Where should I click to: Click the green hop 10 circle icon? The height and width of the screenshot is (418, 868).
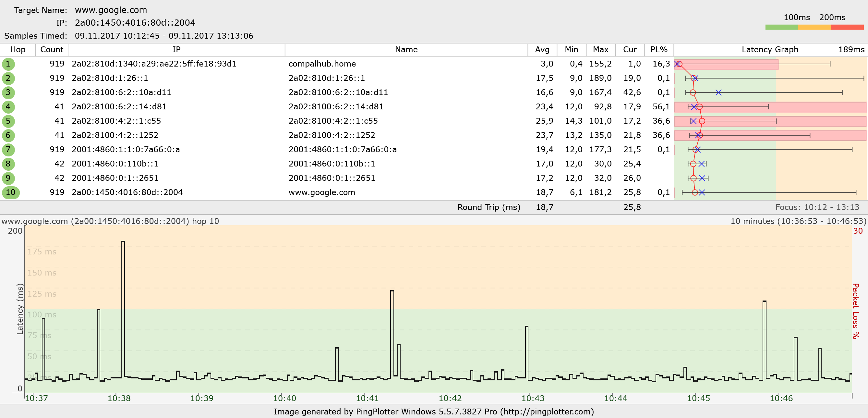click(x=10, y=192)
